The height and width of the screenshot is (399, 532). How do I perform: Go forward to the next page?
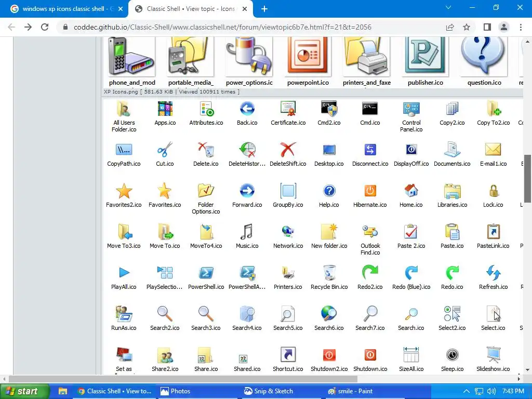pyautogui.click(x=28, y=27)
